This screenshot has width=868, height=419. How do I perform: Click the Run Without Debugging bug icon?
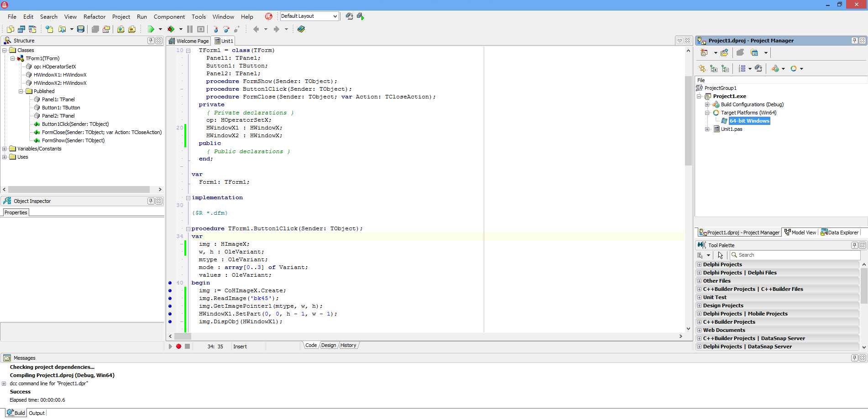tap(171, 29)
